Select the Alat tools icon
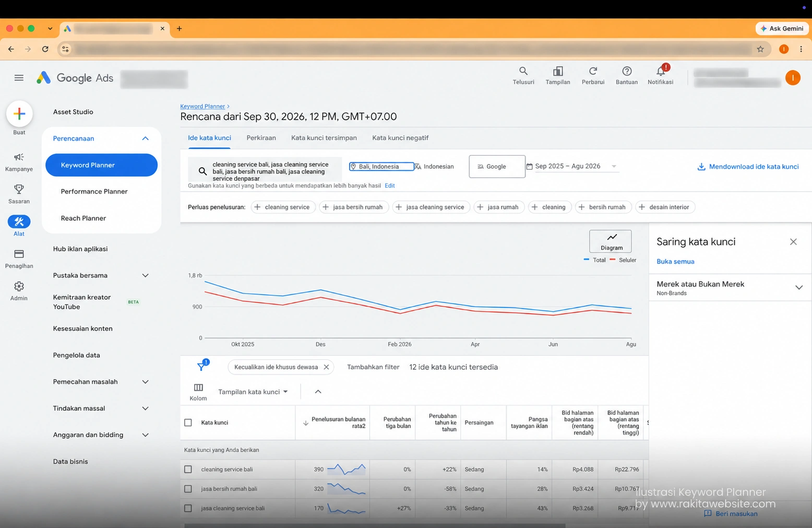Screen dimensions: 812x528 [x=19, y=221]
